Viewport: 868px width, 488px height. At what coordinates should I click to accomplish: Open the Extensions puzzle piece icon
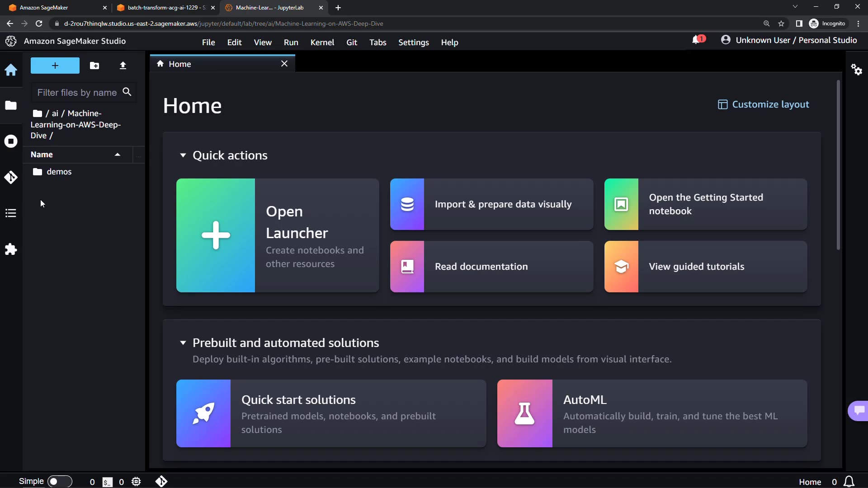[x=11, y=249]
